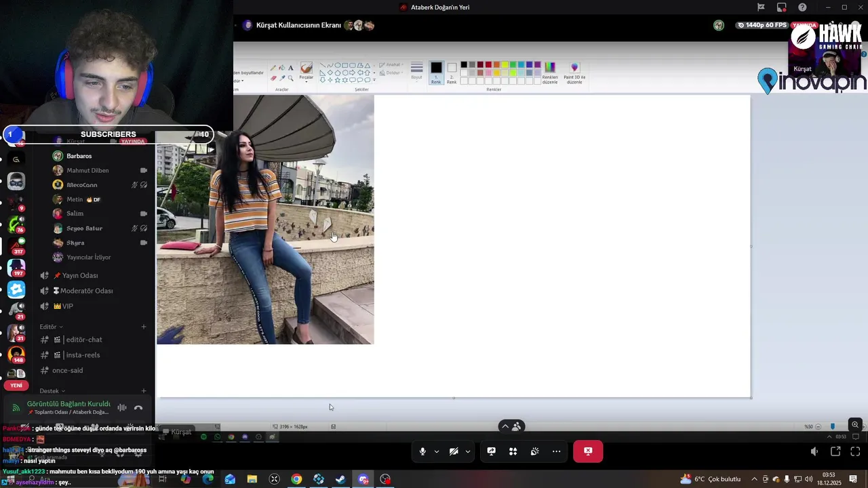Image resolution: width=868 pixels, height=488 pixels.
Task: Click Görüntülü Bağlantı Kuruldu status
Action: point(68,404)
